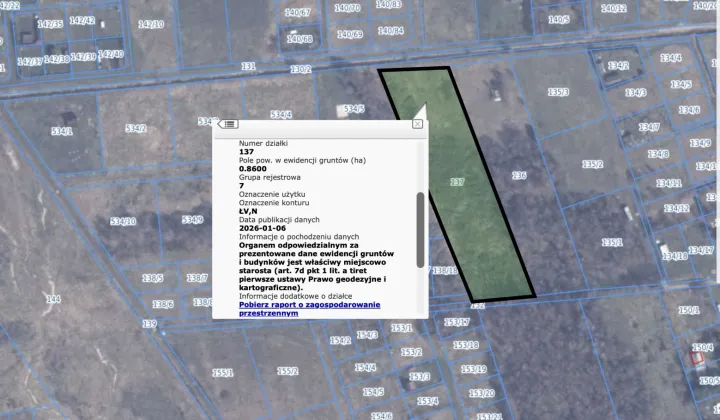Click parcel label 534/2 on the map
Image resolution: width=720 pixels, height=420 pixels.
pos(136,129)
